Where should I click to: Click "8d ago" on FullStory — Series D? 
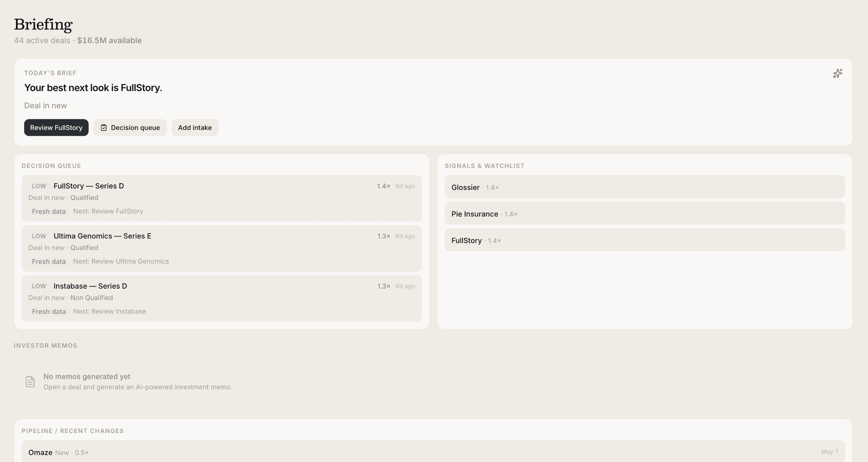[405, 186]
